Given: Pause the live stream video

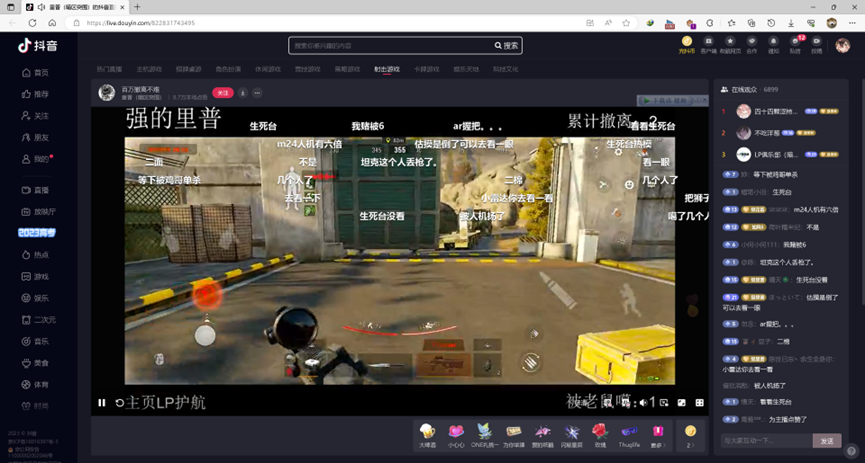Looking at the screenshot, I should (x=102, y=403).
